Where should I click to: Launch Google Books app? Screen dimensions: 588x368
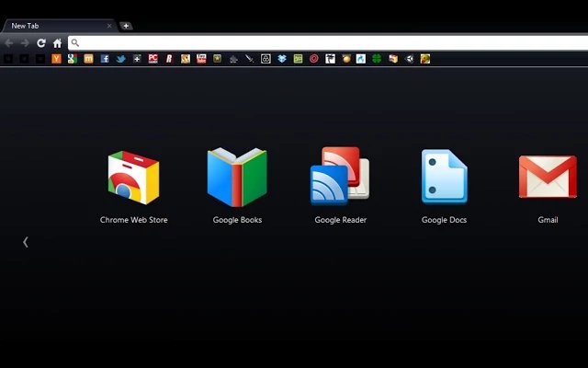(x=237, y=178)
